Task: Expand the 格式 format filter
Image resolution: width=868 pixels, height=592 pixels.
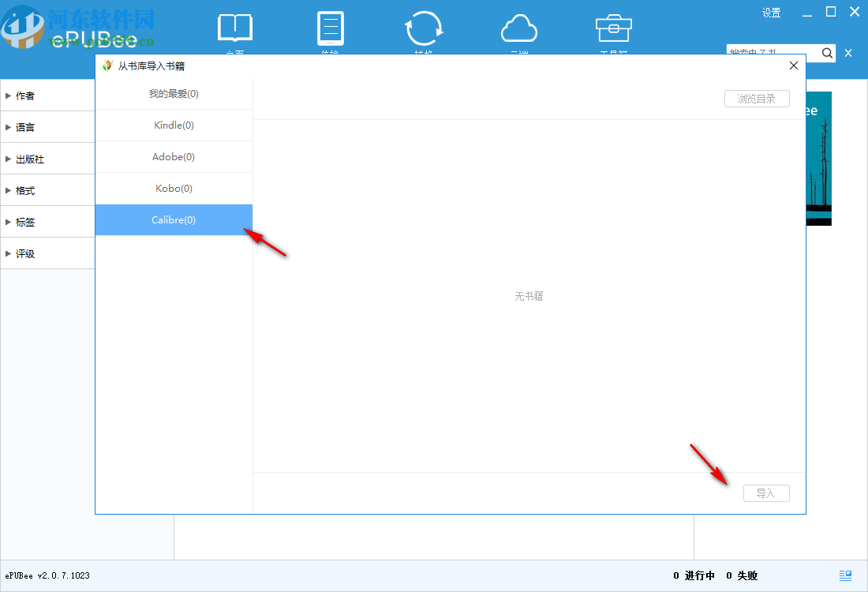Action: tap(47, 190)
